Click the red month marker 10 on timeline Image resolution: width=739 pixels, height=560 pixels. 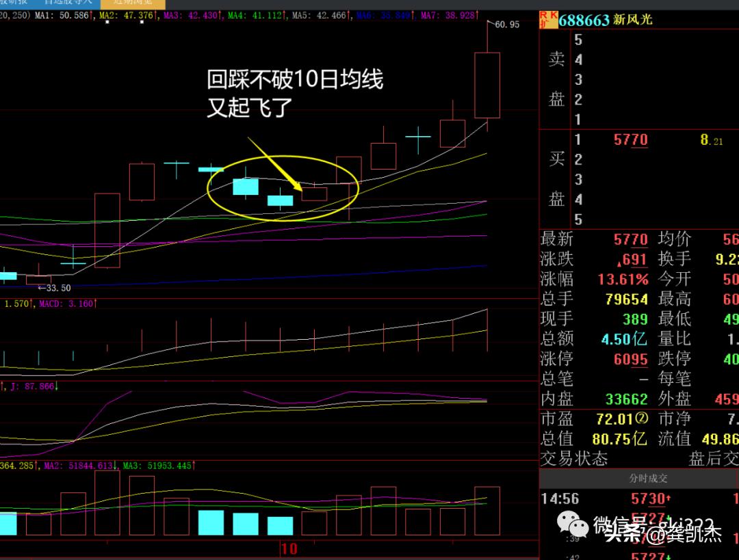tap(289, 548)
